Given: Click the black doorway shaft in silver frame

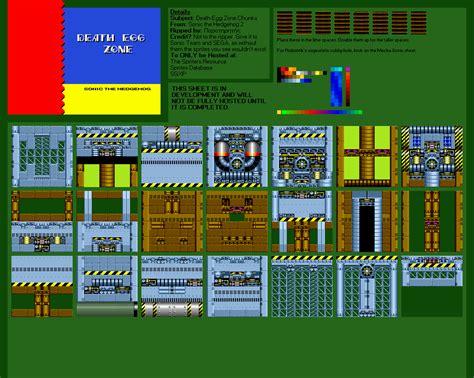Looking at the screenshot, I should coord(367,221).
